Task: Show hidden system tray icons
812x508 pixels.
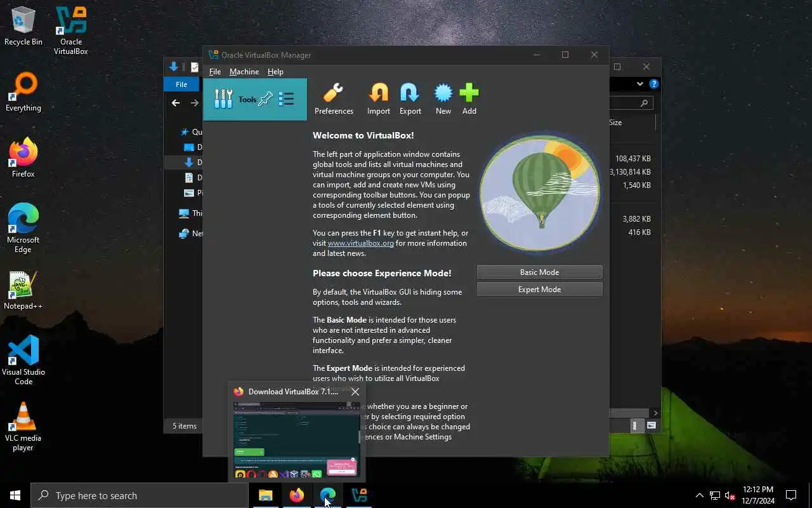Action: 699,495
